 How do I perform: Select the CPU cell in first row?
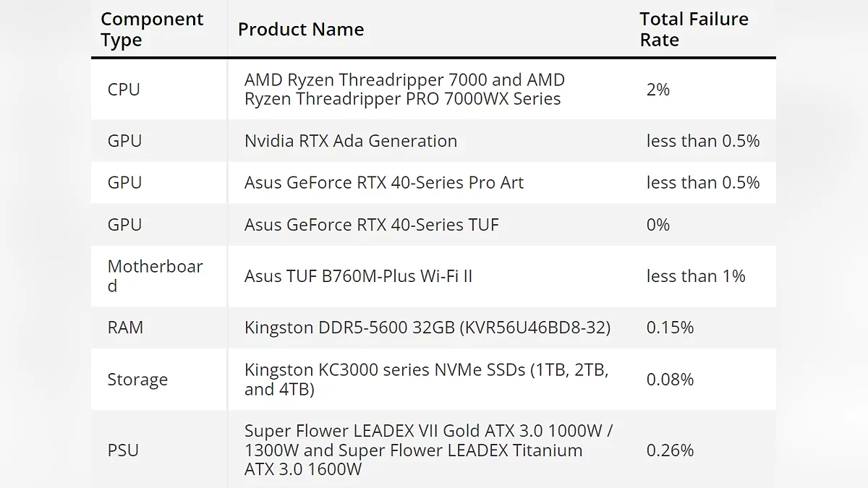[124, 90]
